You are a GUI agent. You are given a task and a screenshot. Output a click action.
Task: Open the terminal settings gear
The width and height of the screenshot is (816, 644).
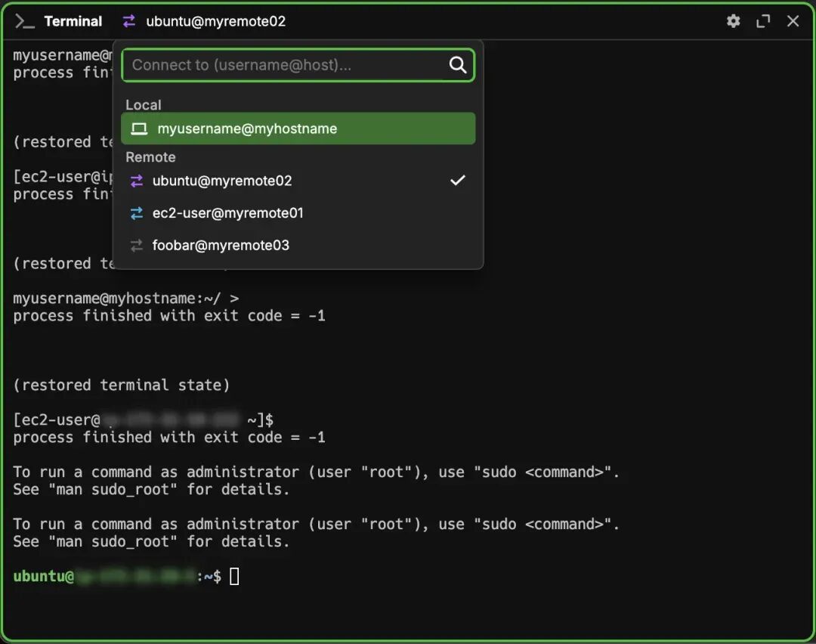(733, 21)
